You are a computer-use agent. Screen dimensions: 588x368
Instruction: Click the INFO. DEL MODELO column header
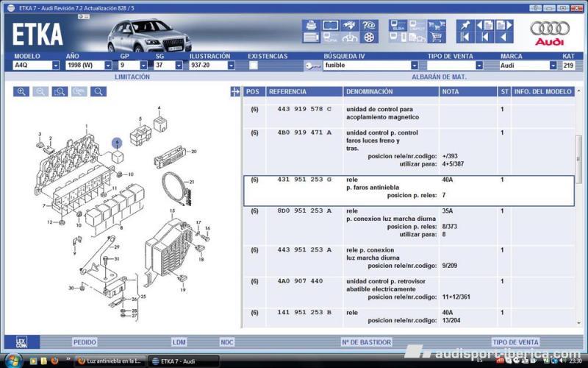(542, 91)
